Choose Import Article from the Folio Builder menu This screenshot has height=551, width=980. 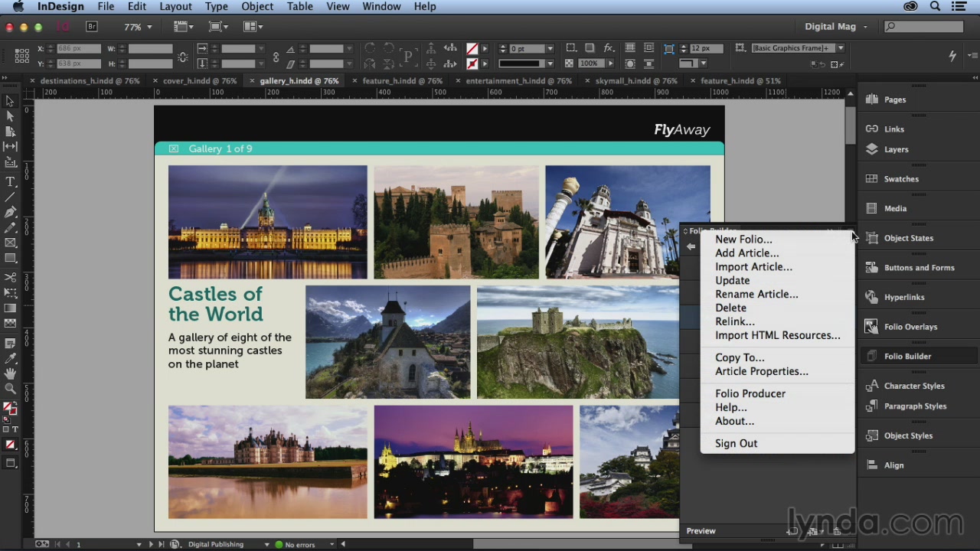pos(753,266)
